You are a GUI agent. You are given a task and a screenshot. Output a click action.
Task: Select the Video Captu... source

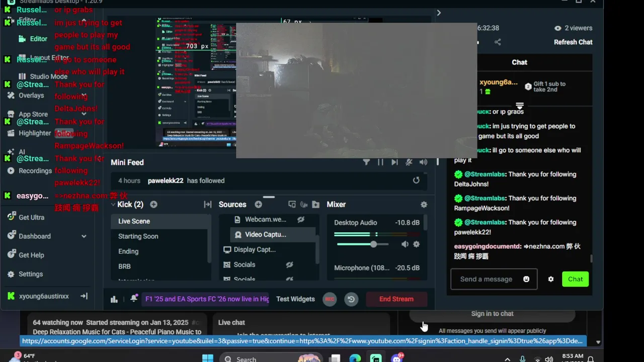pyautogui.click(x=273, y=234)
